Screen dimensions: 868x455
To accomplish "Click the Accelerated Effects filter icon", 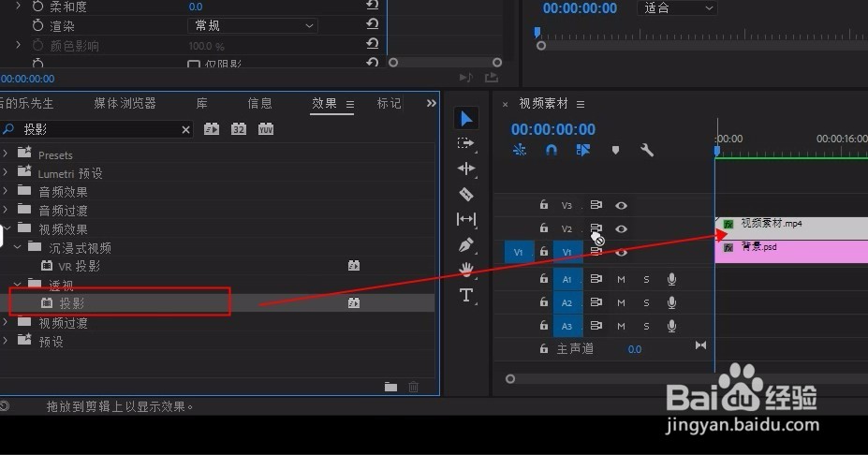I will (212, 129).
